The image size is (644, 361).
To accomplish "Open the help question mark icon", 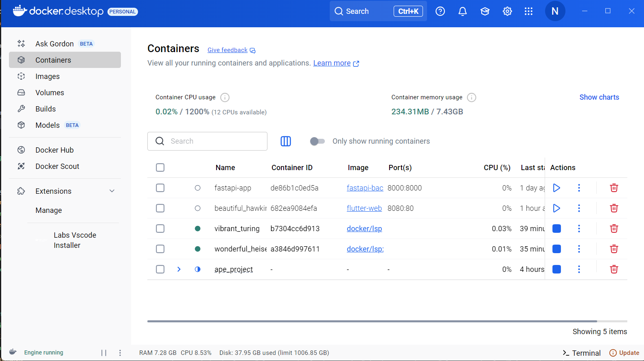I will [x=440, y=11].
